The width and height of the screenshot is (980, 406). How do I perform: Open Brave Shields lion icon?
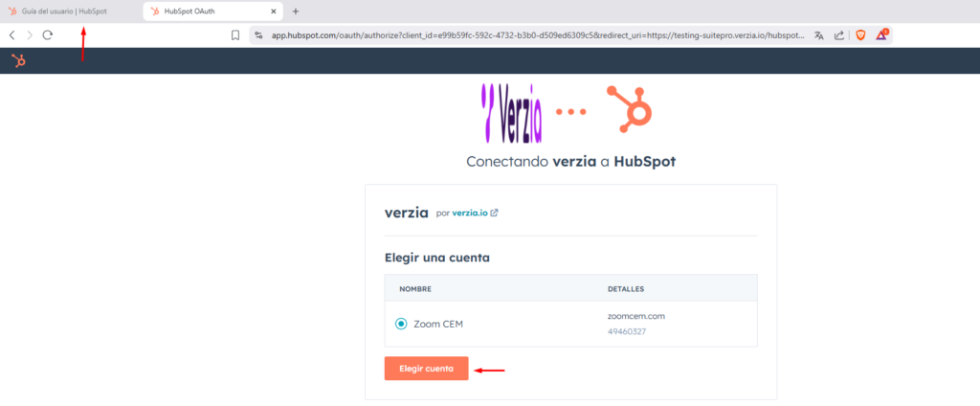[x=860, y=35]
